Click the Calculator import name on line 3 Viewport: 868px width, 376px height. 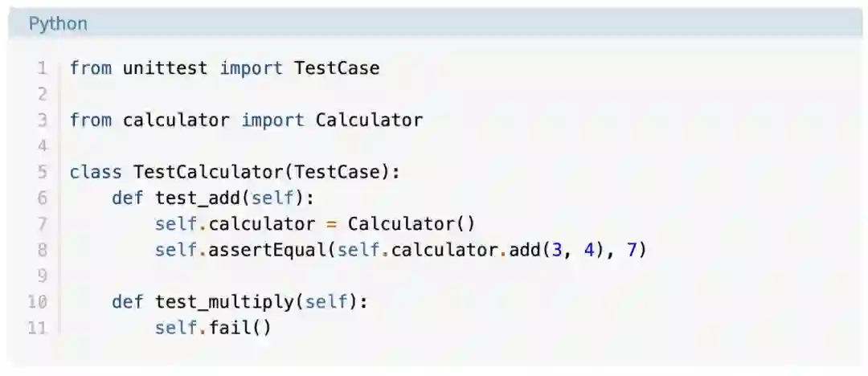[x=369, y=121]
